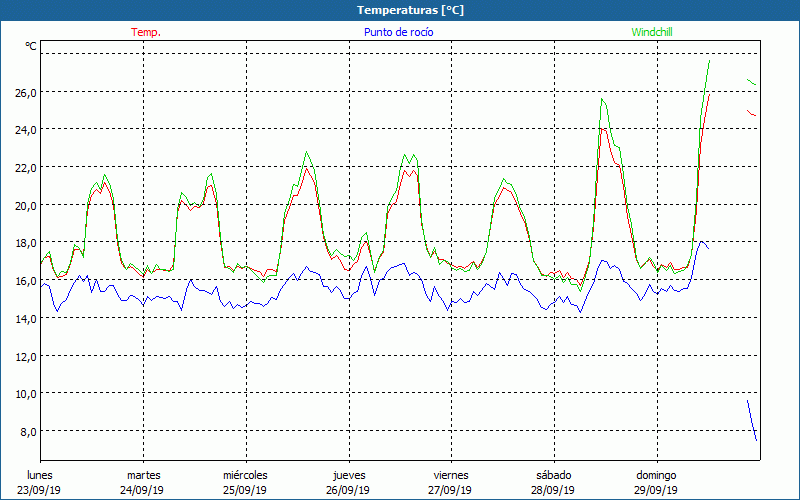This screenshot has height=500, width=800.
Task: Click the 26/09/19 date label
Action: click(348, 490)
